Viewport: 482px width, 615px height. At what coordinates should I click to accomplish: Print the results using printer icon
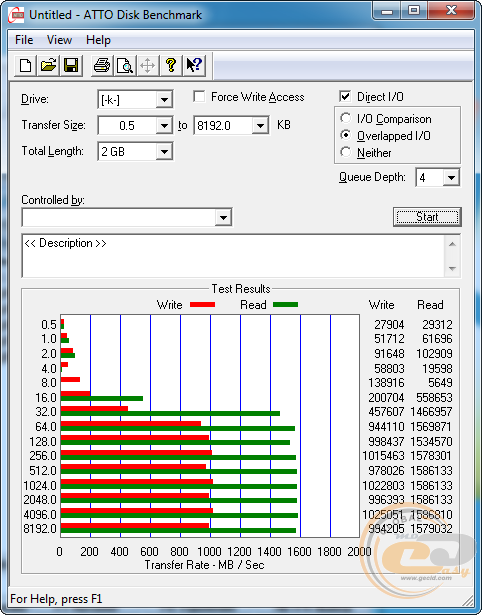pos(102,65)
